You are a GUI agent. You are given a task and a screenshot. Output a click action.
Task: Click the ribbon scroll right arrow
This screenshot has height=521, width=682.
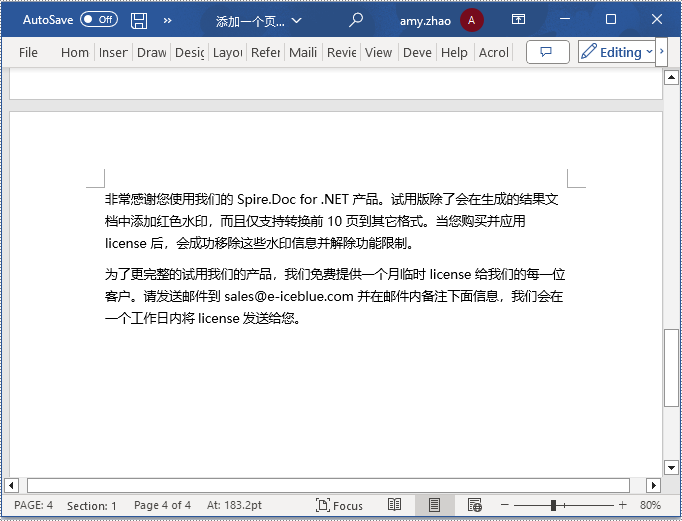click(x=661, y=52)
